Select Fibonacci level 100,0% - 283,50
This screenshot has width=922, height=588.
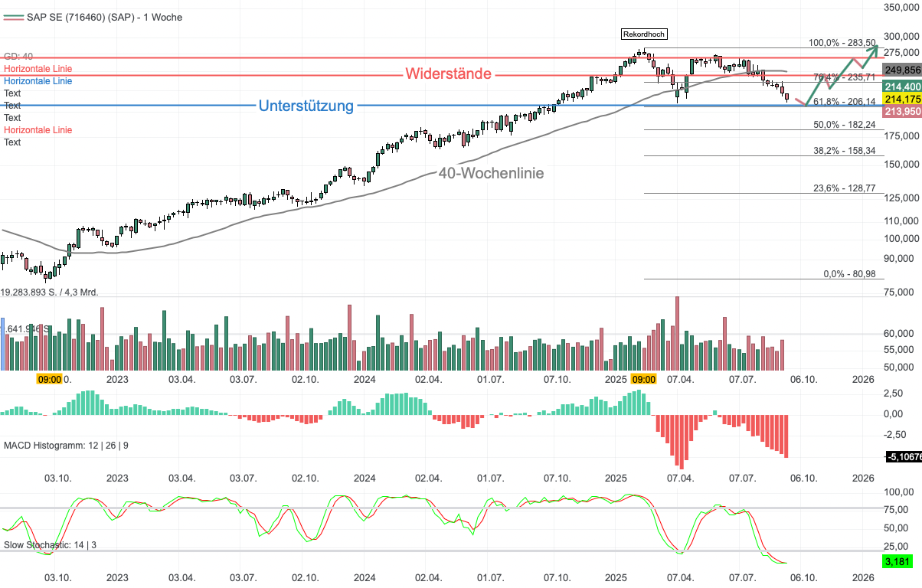pos(842,43)
